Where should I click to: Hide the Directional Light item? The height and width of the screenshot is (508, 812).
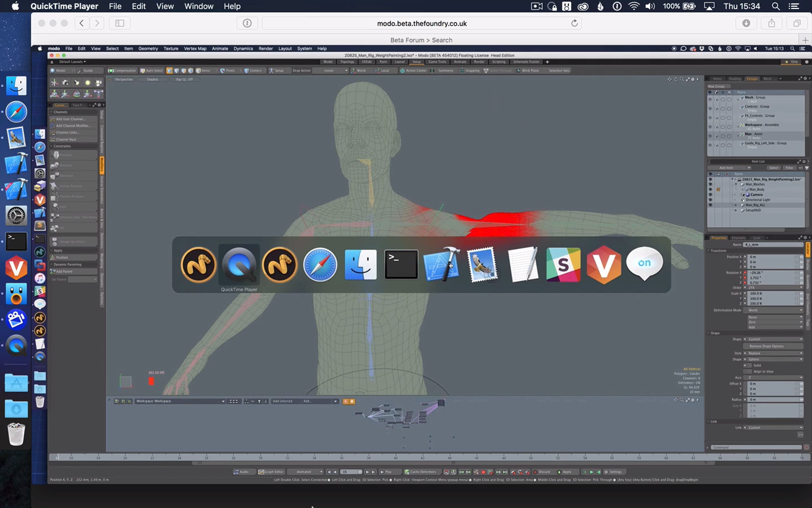[710, 200]
